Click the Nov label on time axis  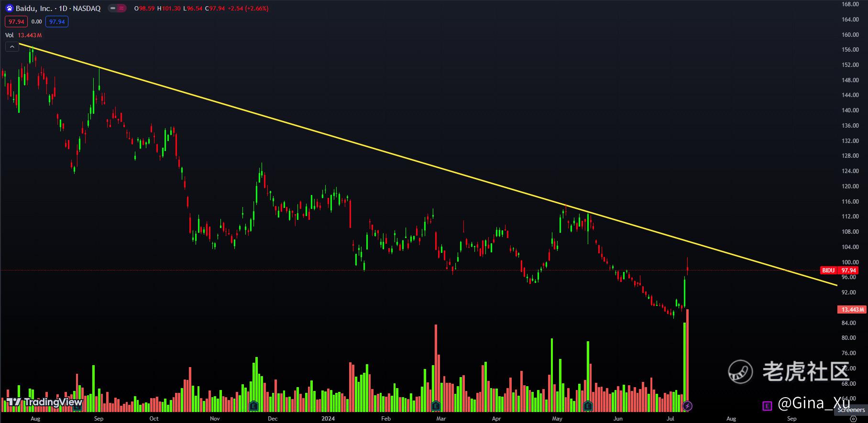[x=215, y=419]
